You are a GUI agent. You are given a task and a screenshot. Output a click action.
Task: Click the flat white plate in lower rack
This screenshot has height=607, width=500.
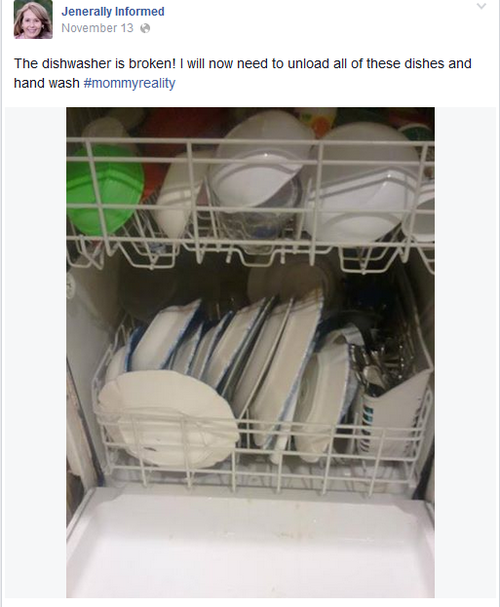[167, 417]
